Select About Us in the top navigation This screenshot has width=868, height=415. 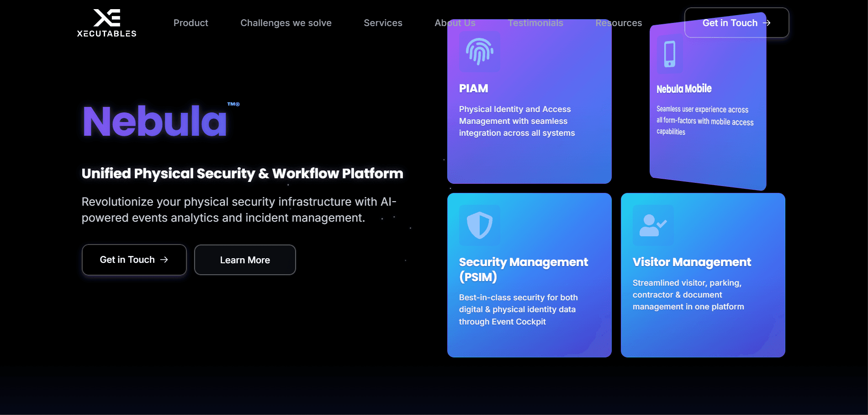455,23
